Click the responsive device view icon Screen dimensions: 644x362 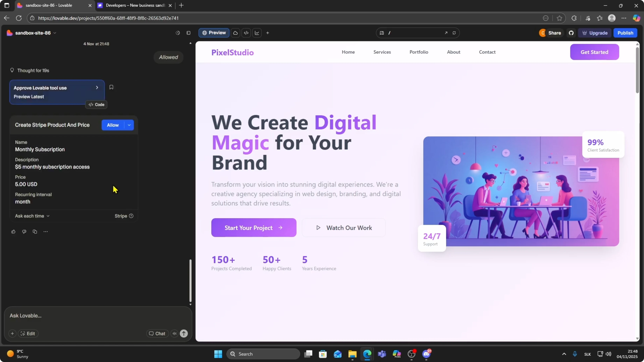tap(382, 33)
